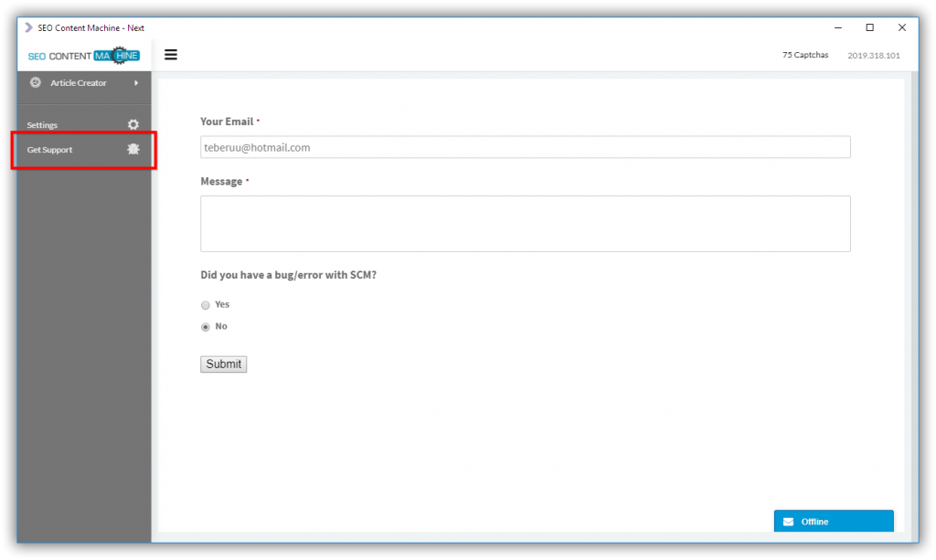
Task: Select the Article Creator menu entry
Action: pyautogui.click(x=84, y=83)
